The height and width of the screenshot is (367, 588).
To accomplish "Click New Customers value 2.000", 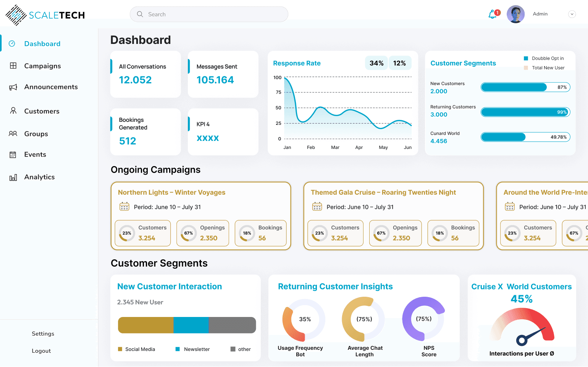I will point(439,91).
